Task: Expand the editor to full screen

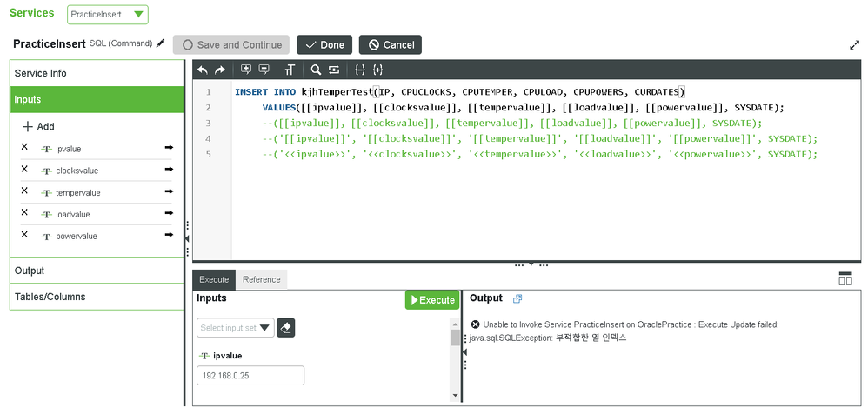Action: coord(854,45)
